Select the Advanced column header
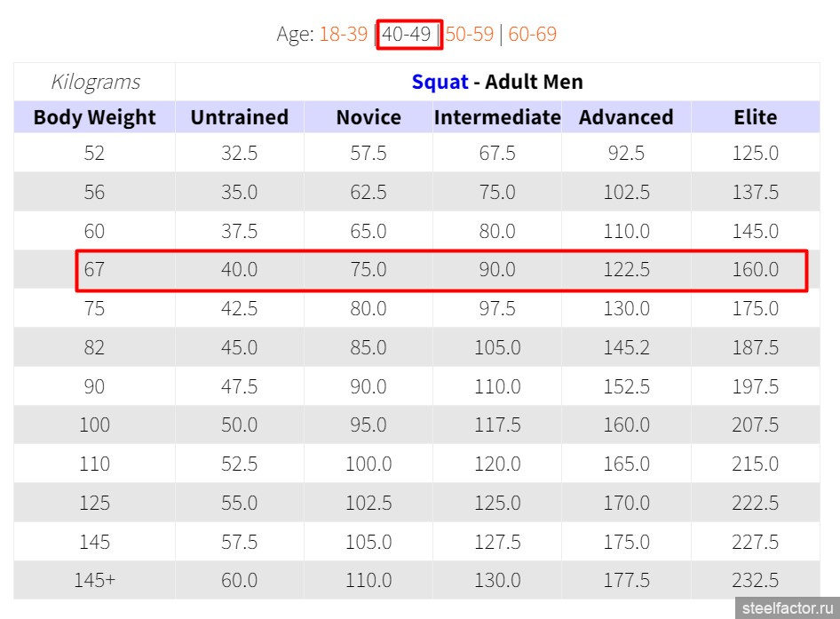Image resolution: width=840 pixels, height=619 pixels. pyautogui.click(x=626, y=117)
